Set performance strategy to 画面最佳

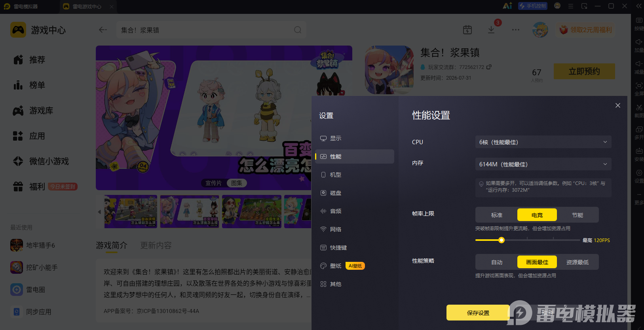537,262
